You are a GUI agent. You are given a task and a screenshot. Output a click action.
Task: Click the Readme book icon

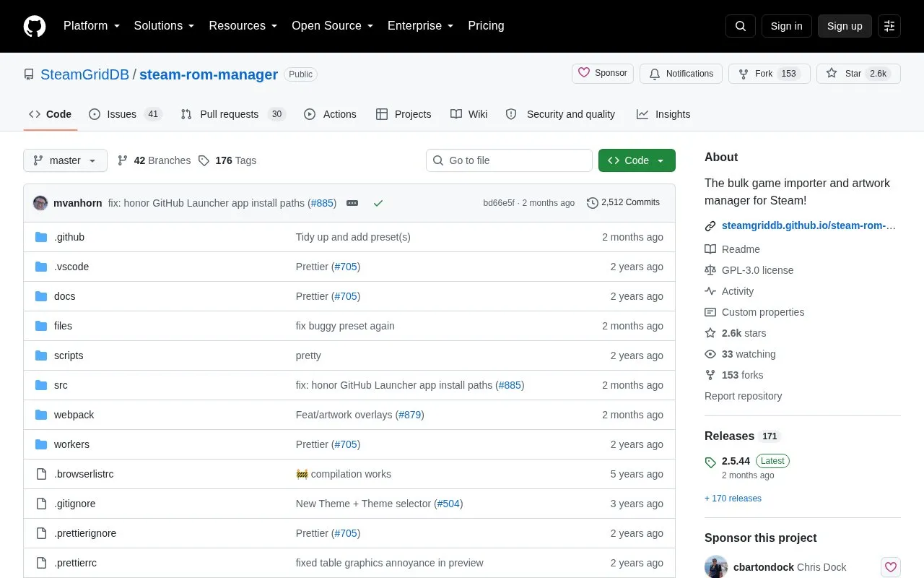[710, 249]
